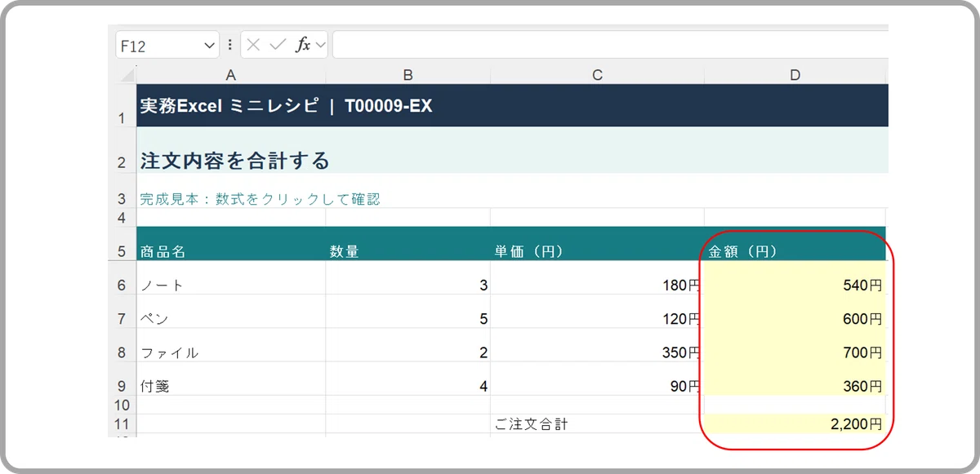
Task: Click the formula bar drag handle dots
Action: click(x=230, y=46)
